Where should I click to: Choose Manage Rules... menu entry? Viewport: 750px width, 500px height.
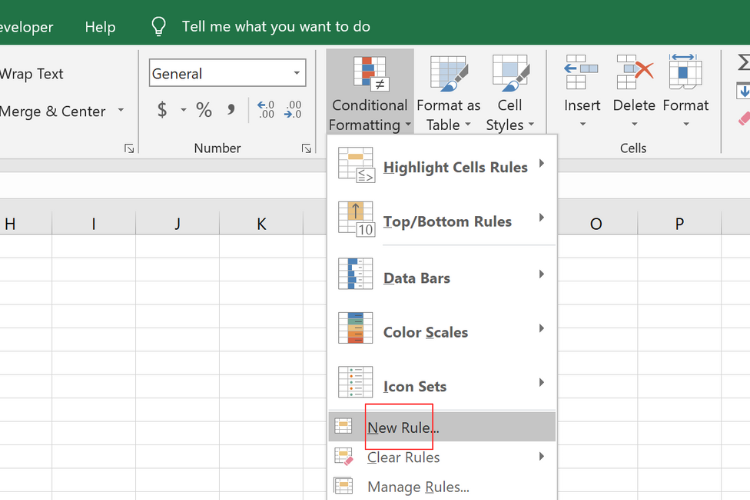442,486
